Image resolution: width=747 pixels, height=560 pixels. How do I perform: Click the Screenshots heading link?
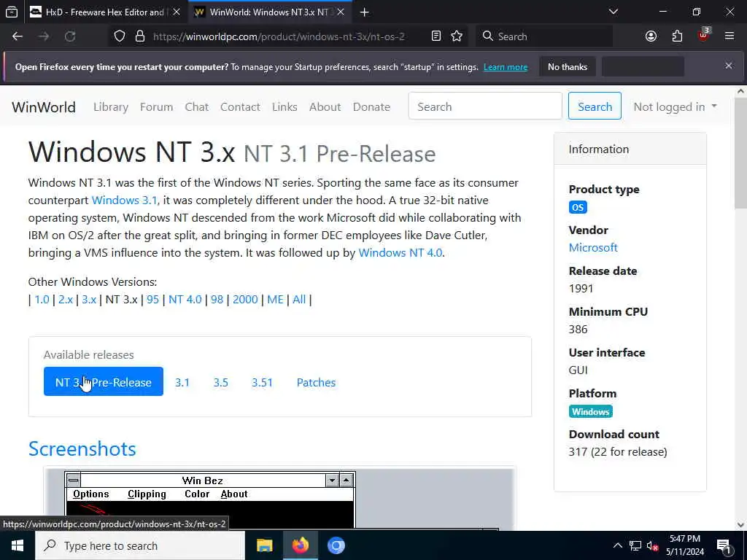pos(82,449)
